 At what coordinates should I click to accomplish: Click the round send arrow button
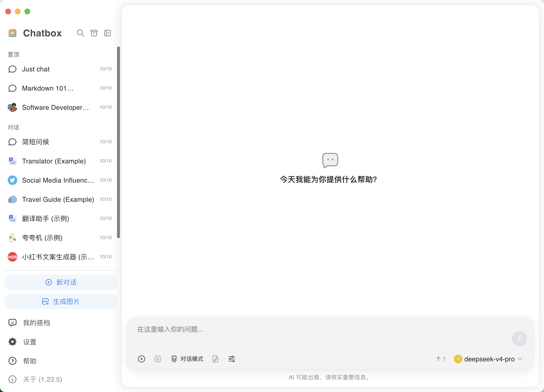(x=520, y=339)
